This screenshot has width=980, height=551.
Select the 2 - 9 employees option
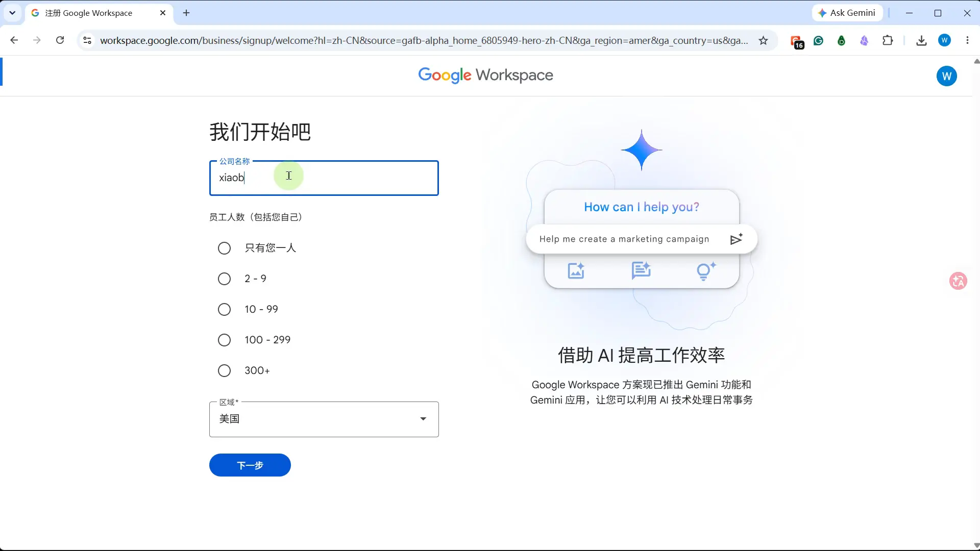[224, 279]
